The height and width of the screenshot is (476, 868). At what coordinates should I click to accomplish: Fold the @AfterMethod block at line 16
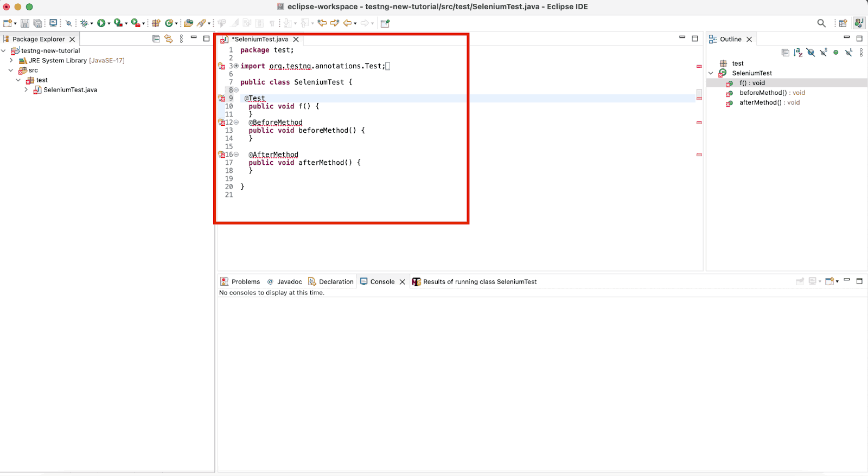[x=236, y=155]
